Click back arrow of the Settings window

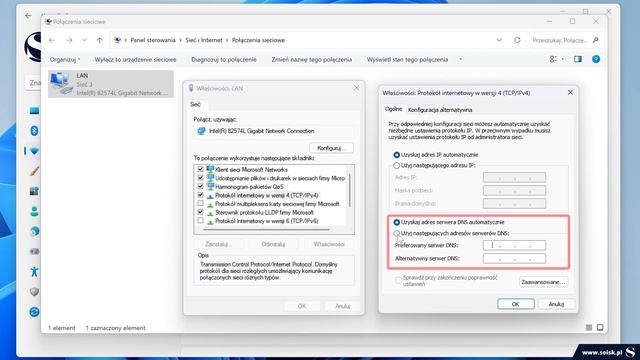(x=28, y=16)
